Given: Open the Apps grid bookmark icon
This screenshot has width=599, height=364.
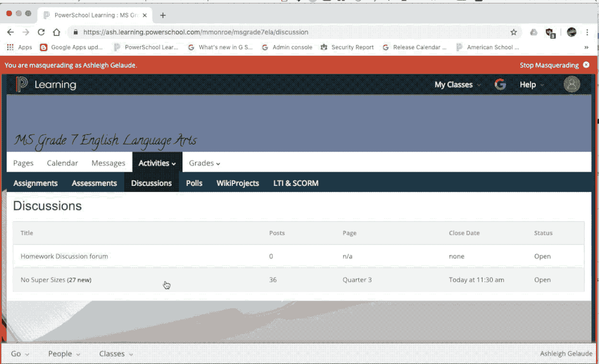Looking at the screenshot, I should pos(10,47).
